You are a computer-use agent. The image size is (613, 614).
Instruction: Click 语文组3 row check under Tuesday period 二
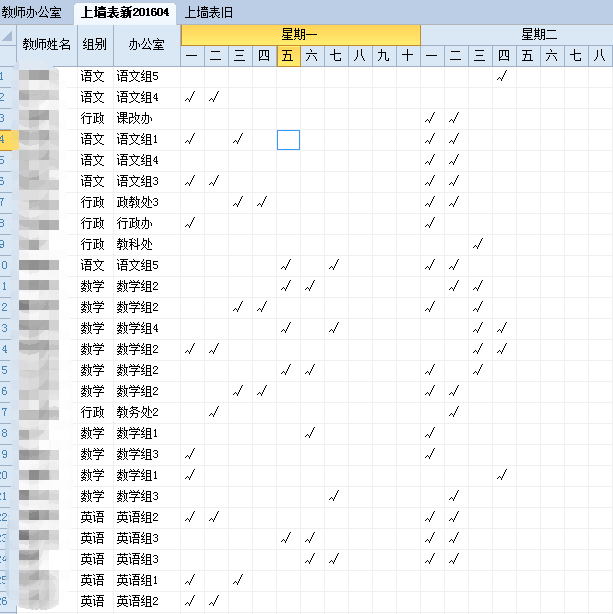456,181
